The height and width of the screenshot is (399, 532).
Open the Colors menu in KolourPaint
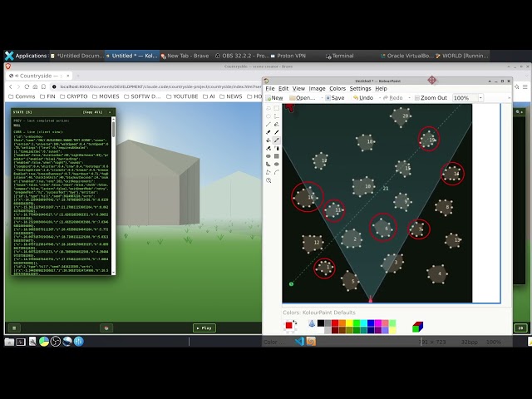337,89
